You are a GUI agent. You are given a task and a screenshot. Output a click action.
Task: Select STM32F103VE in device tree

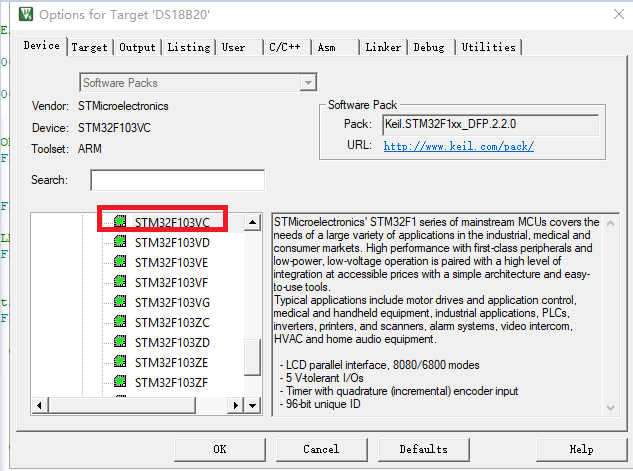pos(171,263)
